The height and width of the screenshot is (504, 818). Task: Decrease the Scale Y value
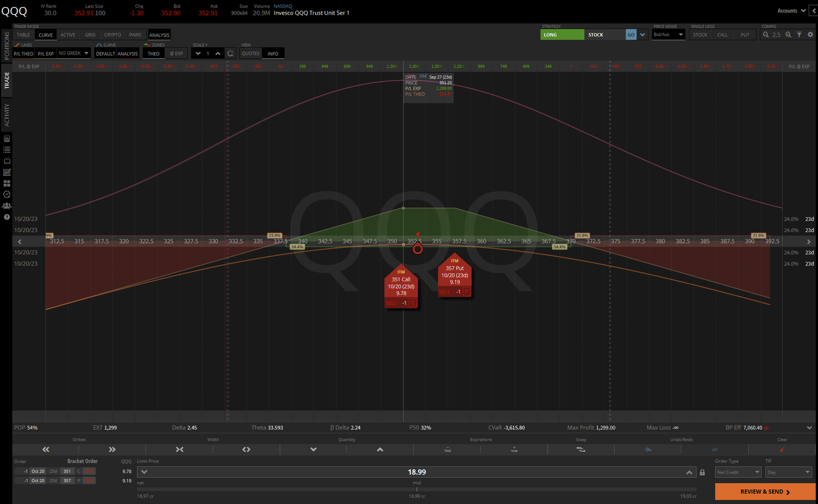[198, 53]
